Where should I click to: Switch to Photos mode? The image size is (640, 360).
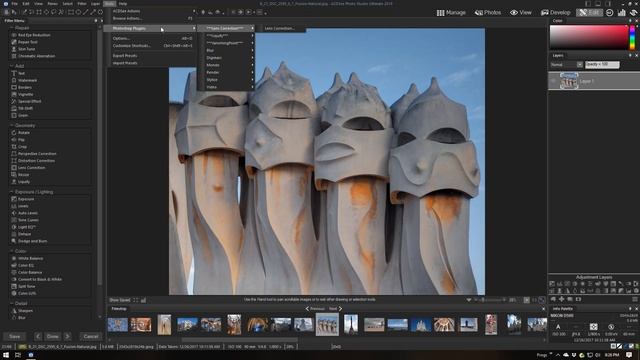pyautogui.click(x=488, y=13)
